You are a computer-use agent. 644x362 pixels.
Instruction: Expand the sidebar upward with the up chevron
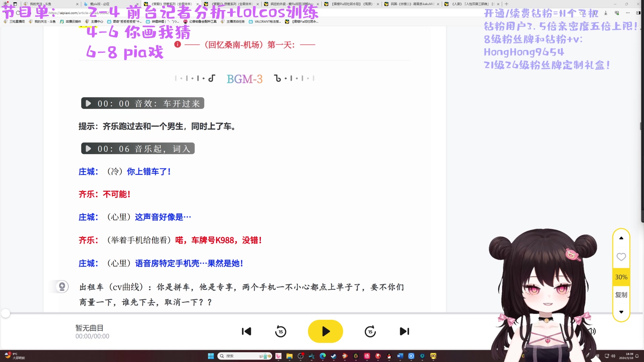pos(621,237)
